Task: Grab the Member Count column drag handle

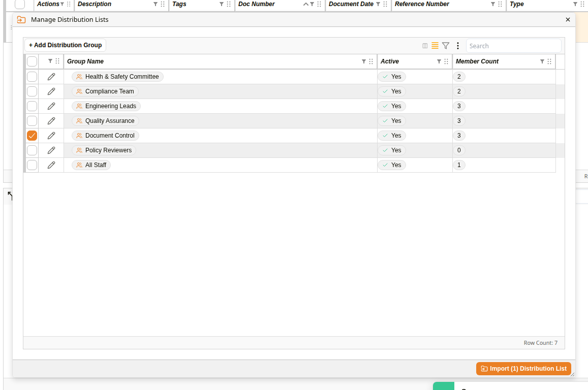Action: pyautogui.click(x=549, y=61)
